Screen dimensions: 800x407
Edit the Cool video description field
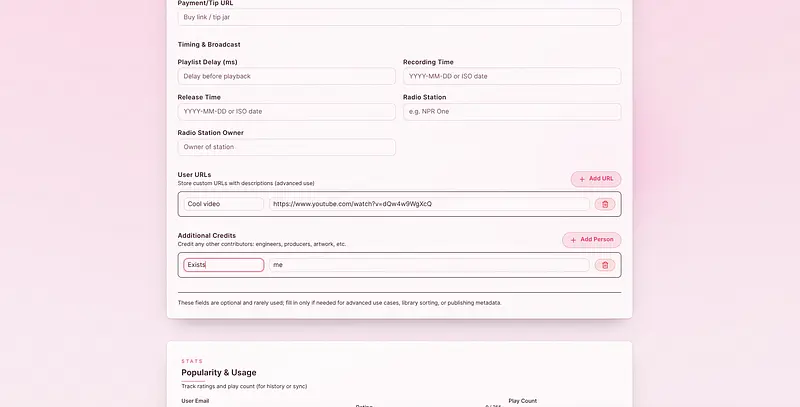tap(224, 204)
